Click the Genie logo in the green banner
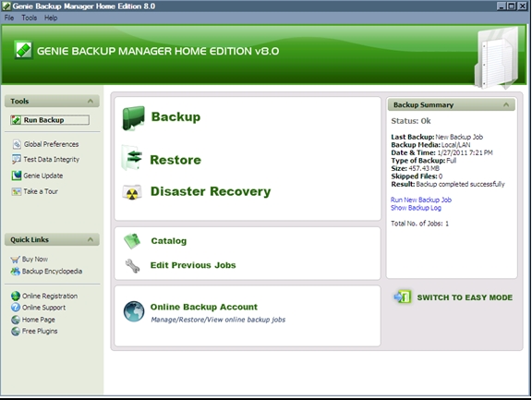This screenshot has height=400, width=532. [23, 50]
